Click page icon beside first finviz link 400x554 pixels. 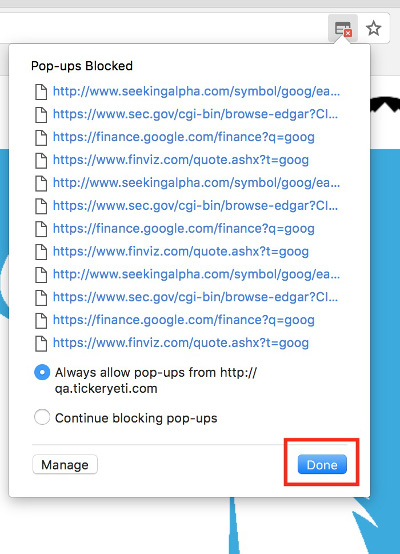click(41, 160)
